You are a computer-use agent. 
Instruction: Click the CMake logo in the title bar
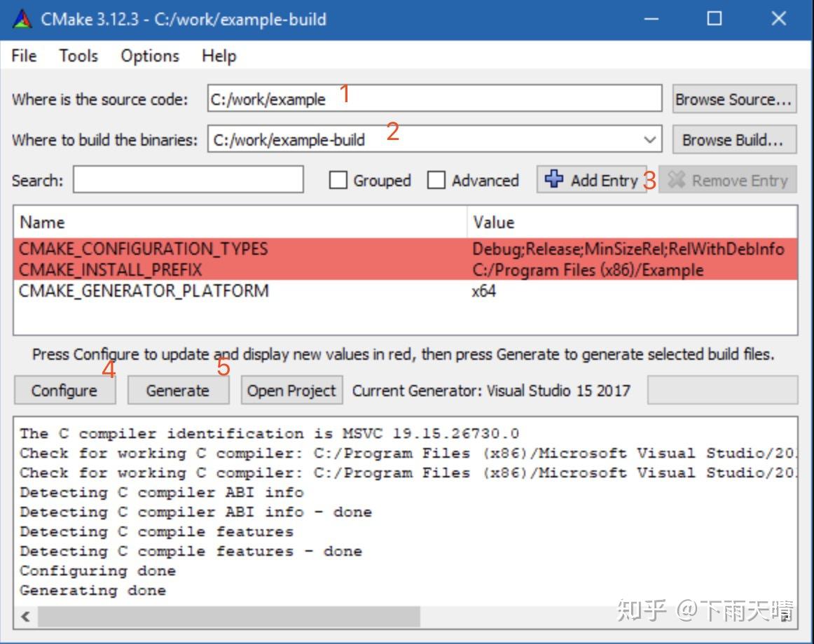pos(22,19)
